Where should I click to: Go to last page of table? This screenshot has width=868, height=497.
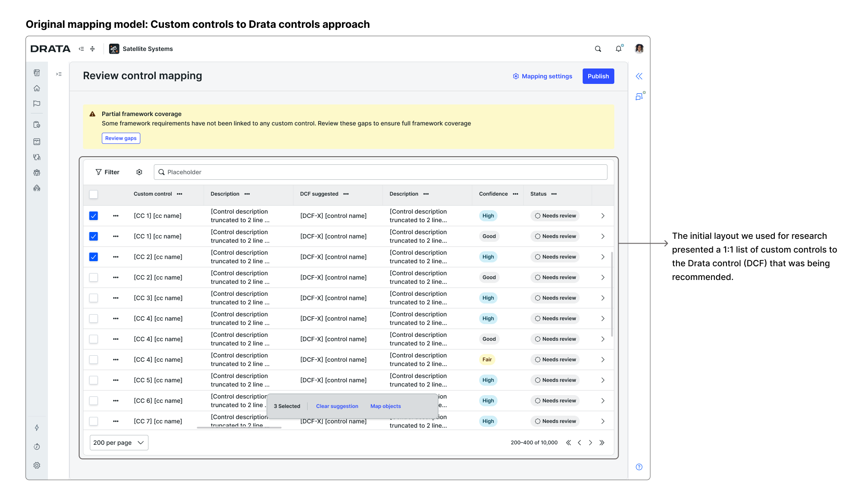[602, 443]
